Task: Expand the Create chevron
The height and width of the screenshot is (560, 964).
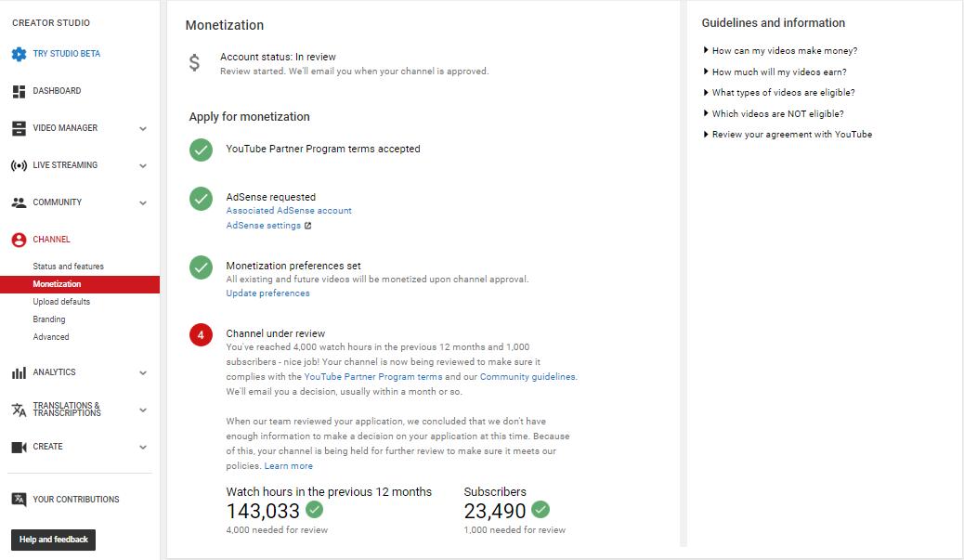Action: pos(143,448)
